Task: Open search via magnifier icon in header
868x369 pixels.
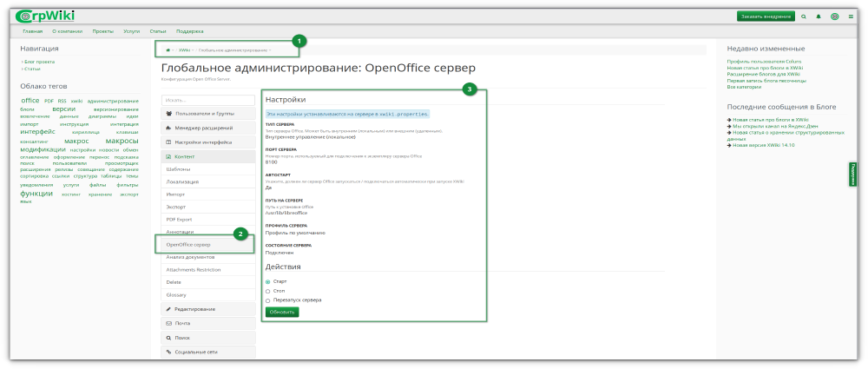Action: tap(804, 16)
